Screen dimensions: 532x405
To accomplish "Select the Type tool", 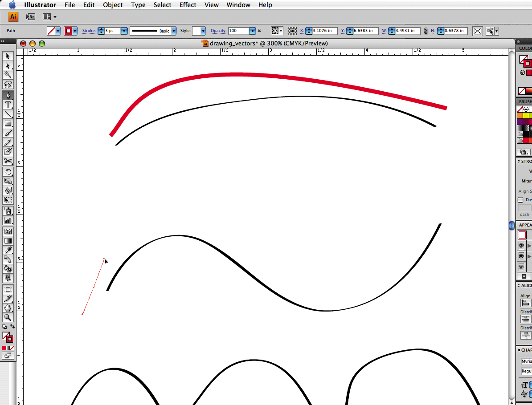I will 8,105.
